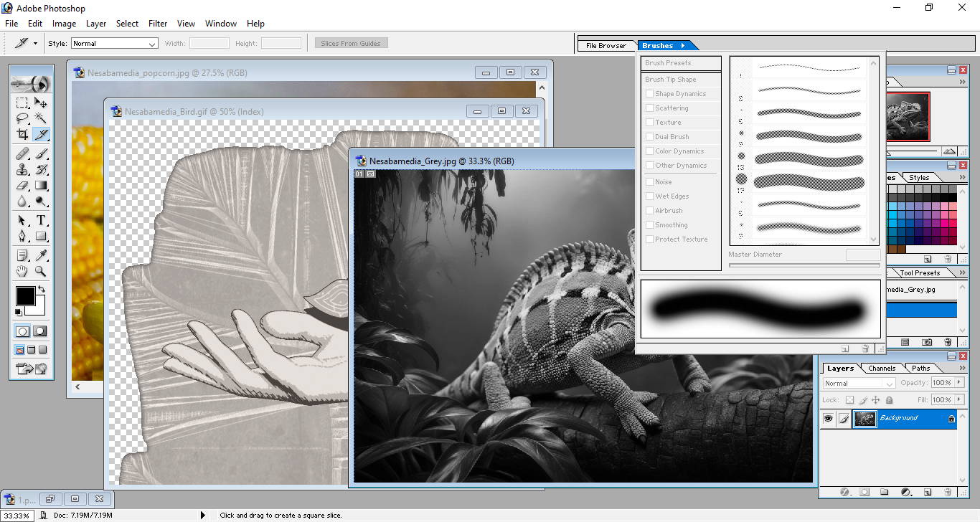Select the Zoom magnifier tool
980x522 pixels.
[x=41, y=272]
